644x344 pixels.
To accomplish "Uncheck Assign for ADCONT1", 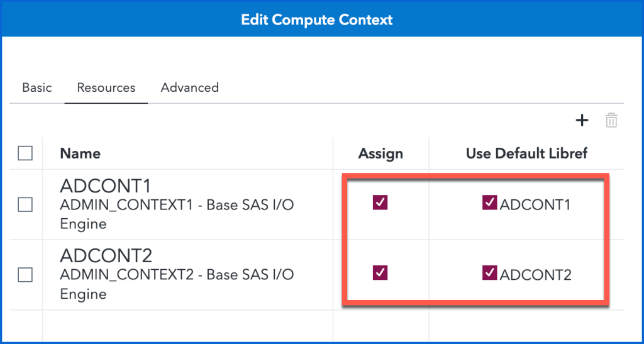I will click(380, 202).
